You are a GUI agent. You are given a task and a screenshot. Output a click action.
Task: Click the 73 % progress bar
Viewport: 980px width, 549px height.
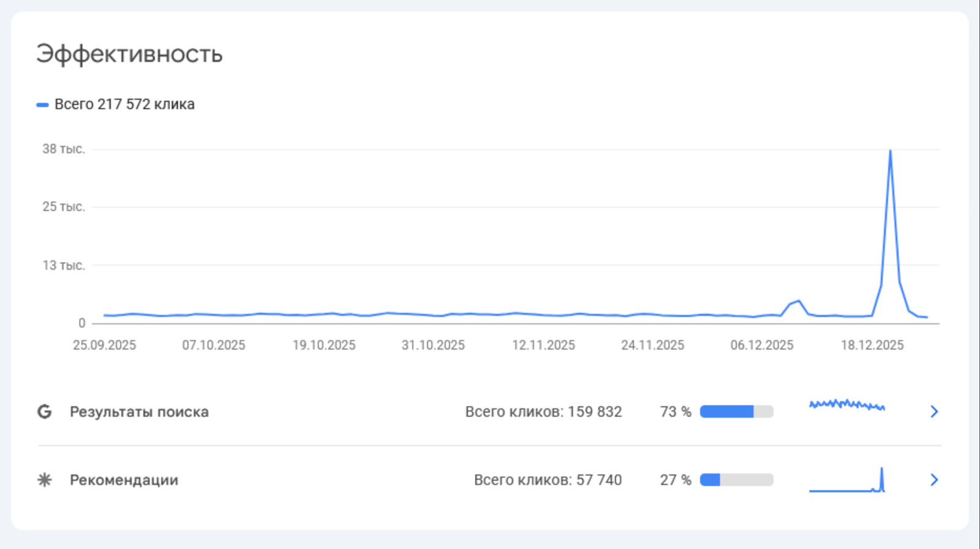click(x=736, y=412)
